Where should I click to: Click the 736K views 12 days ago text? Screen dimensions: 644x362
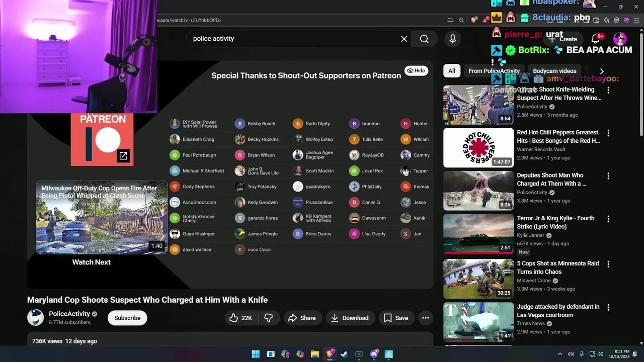point(64,341)
